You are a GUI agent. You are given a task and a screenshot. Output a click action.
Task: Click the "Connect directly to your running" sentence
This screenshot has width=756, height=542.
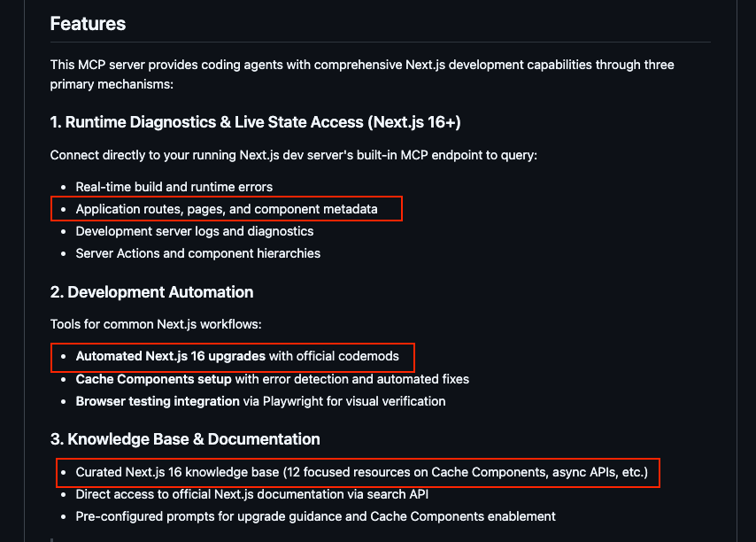coord(293,155)
